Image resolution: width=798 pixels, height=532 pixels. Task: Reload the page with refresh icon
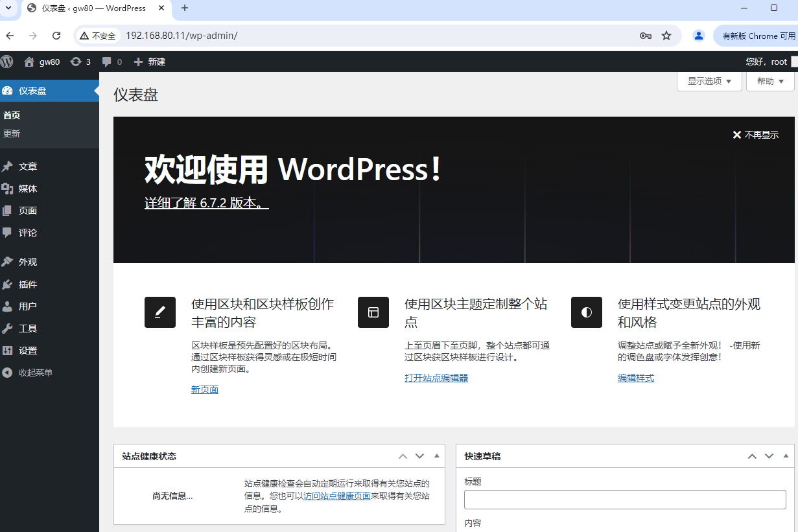[56, 36]
